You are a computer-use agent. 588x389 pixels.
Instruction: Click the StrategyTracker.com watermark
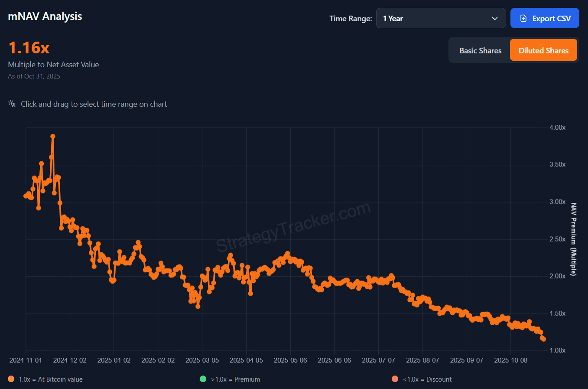[293, 228]
